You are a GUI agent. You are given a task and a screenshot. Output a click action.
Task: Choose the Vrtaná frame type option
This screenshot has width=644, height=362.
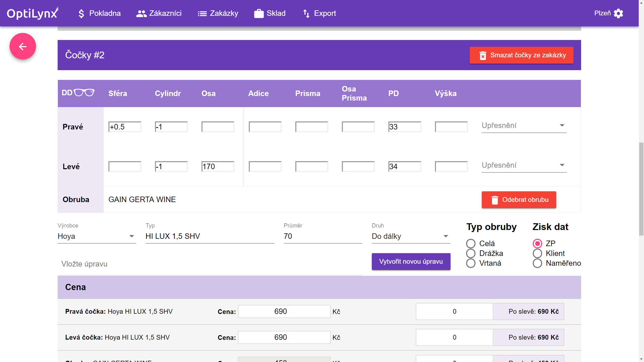coord(471,263)
